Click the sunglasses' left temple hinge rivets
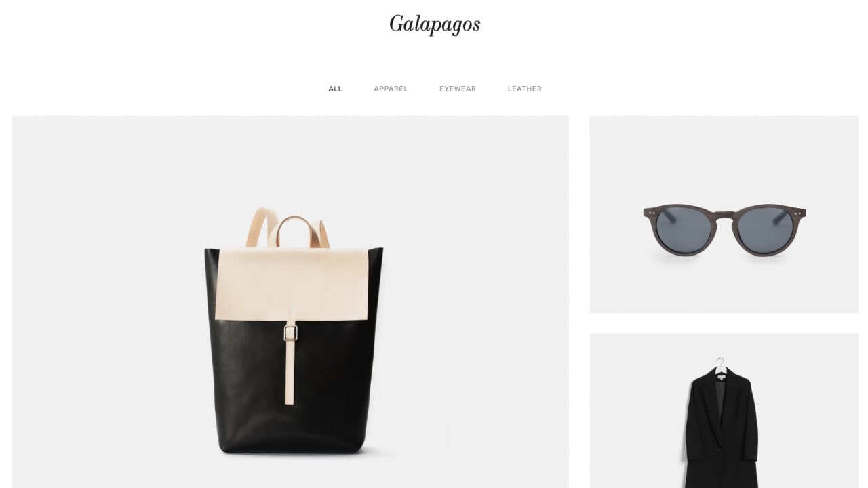The image size is (868, 488). coord(652,213)
